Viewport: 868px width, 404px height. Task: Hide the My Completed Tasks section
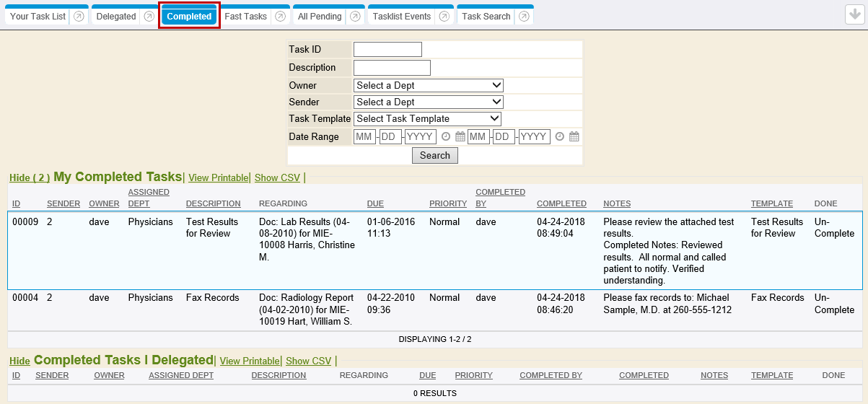click(30, 178)
